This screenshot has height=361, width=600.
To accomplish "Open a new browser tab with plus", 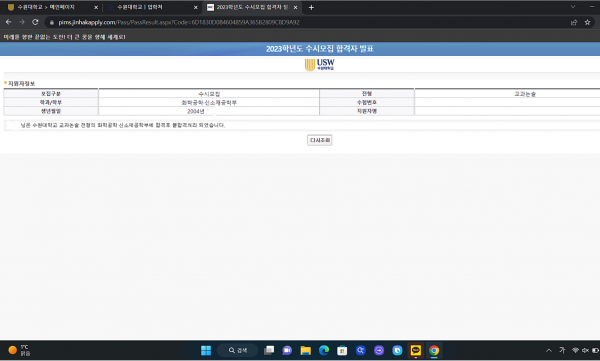I will click(x=311, y=7).
